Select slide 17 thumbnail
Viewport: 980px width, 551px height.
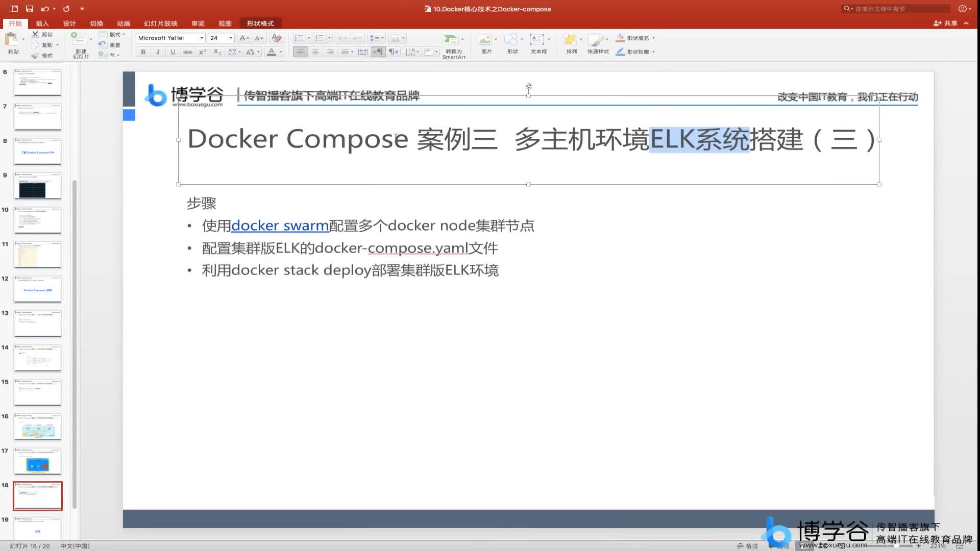[38, 462]
